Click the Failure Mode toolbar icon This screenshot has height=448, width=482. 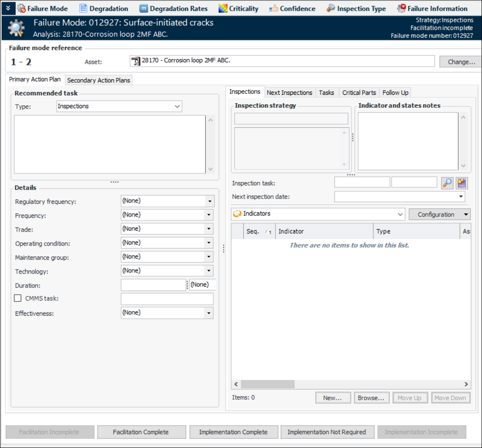coord(21,8)
